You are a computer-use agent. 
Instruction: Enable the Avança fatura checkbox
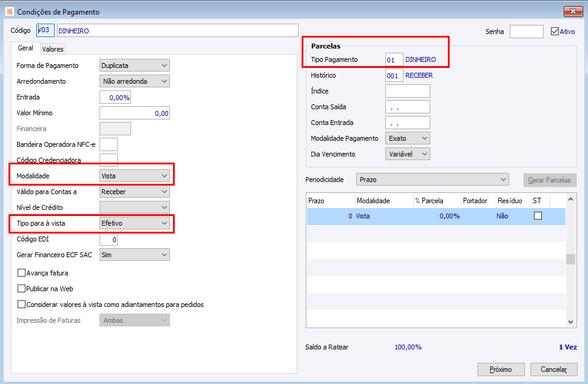point(21,272)
